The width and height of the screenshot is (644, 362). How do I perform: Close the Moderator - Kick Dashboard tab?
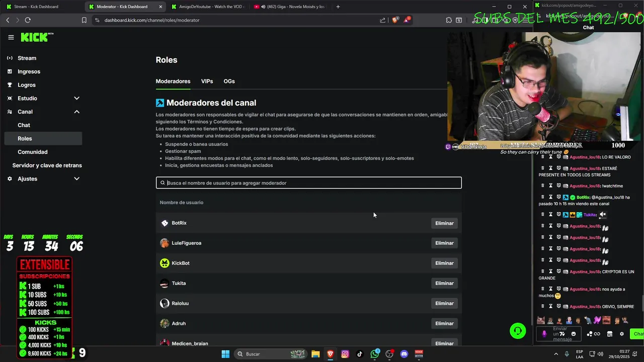coord(160,7)
